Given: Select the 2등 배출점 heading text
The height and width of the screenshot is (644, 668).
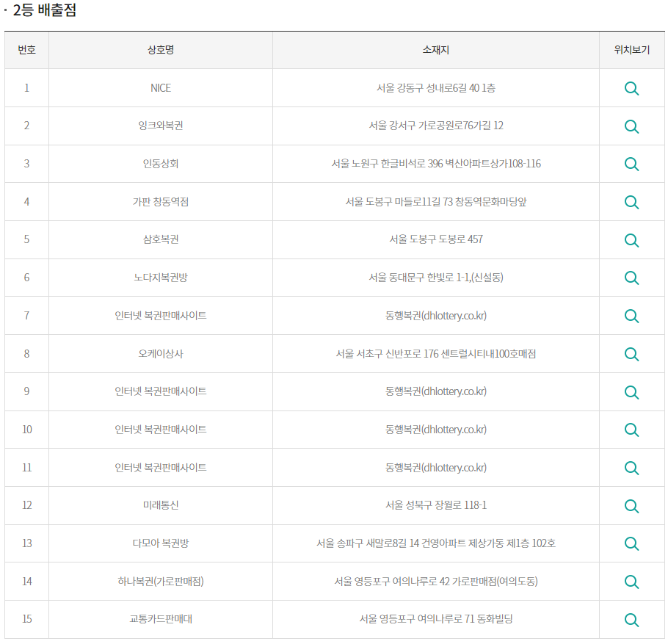Looking at the screenshot, I should click(x=44, y=10).
